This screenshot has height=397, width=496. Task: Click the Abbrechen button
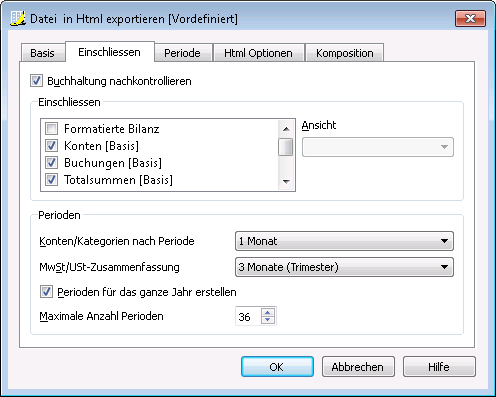click(358, 367)
